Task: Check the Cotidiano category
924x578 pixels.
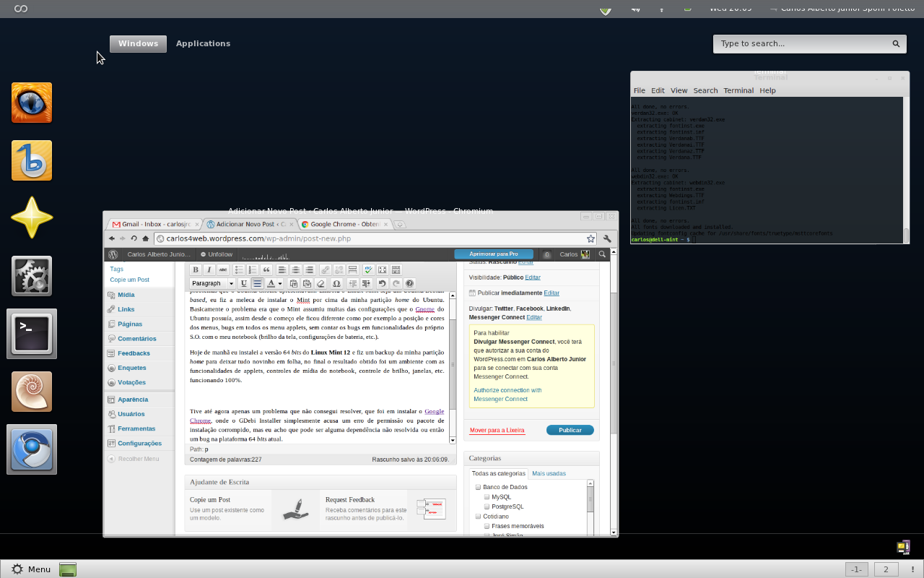Action: pos(478,517)
